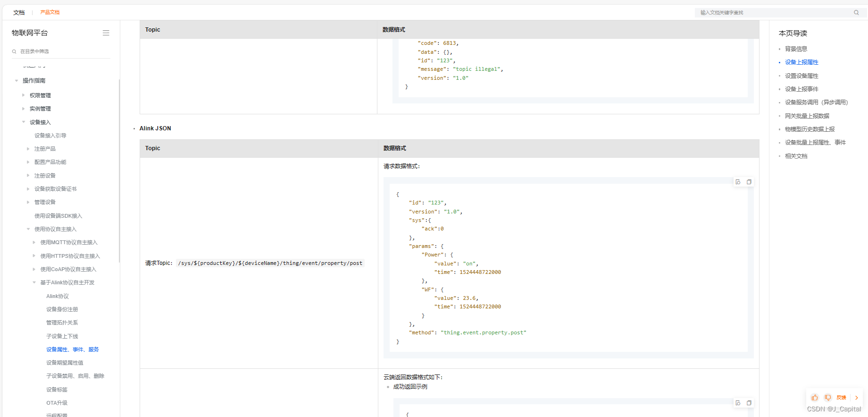Jump to 设备上报属性 in page guide

[801, 62]
